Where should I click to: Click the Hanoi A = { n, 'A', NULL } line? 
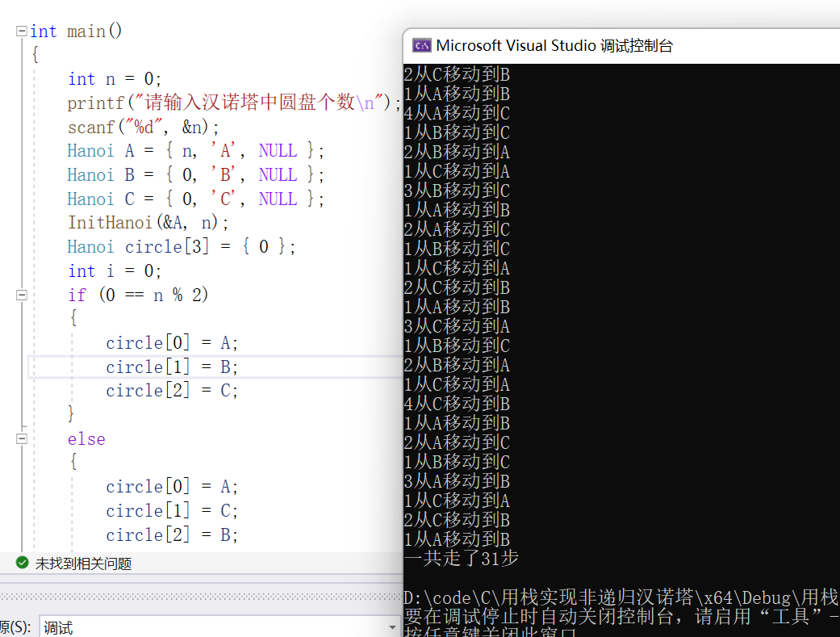[x=195, y=151]
